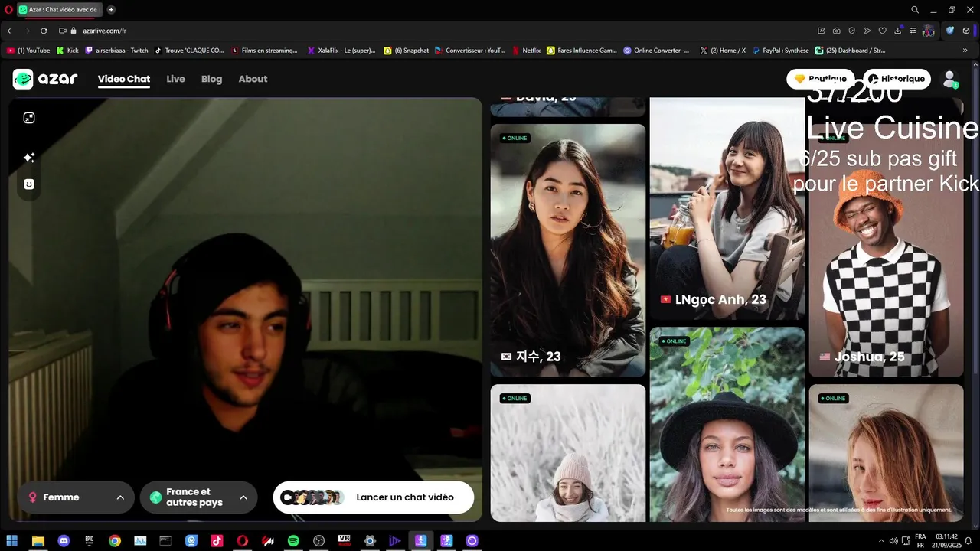Select the Joshua, 25 profile card
Image resolution: width=980 pixels, height=551 pixels.
pyautogui.click(x=887, y=251)
